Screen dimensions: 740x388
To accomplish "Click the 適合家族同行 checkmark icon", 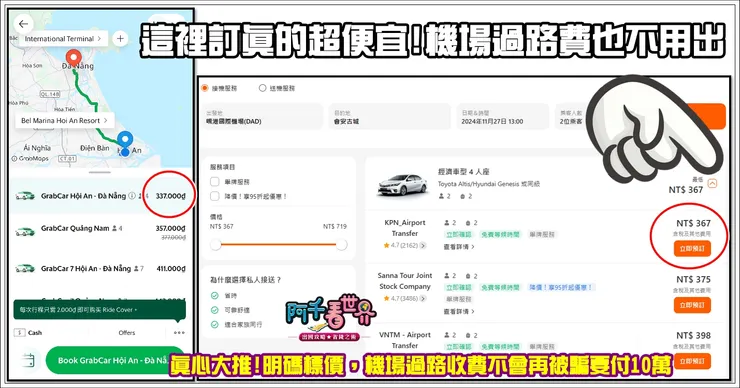I will click(x=215, y=325).
